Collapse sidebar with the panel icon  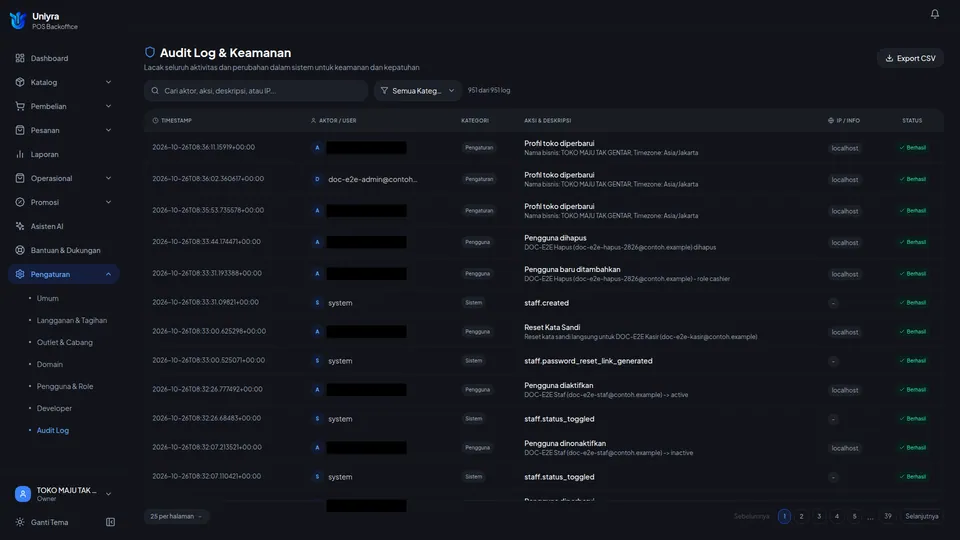tap(110, 522)
